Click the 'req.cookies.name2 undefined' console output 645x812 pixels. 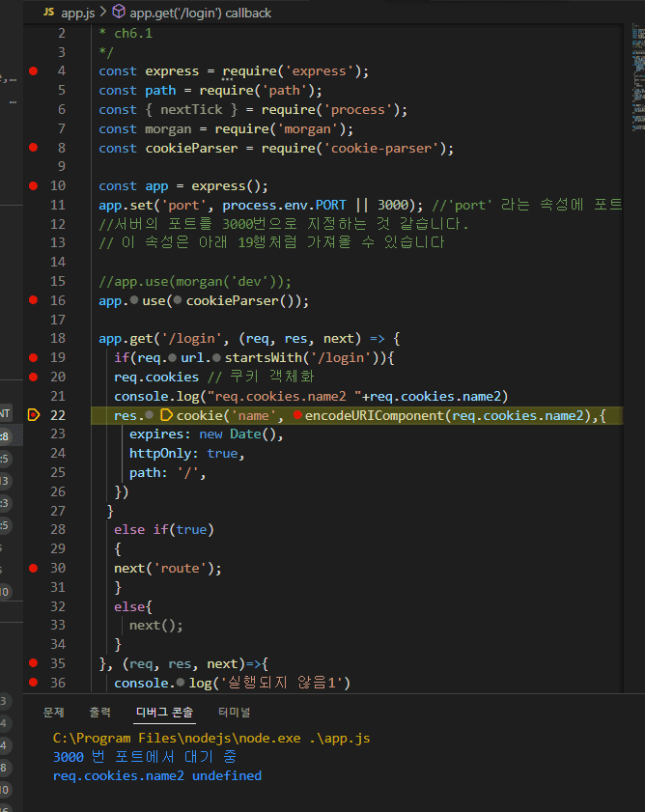pyautogui.click(x=157, y=775)
